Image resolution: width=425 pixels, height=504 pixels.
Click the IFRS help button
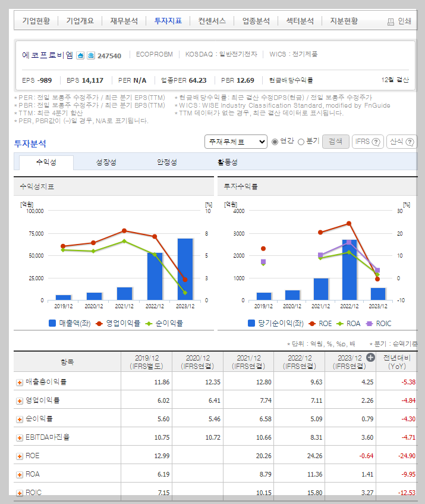368,142
